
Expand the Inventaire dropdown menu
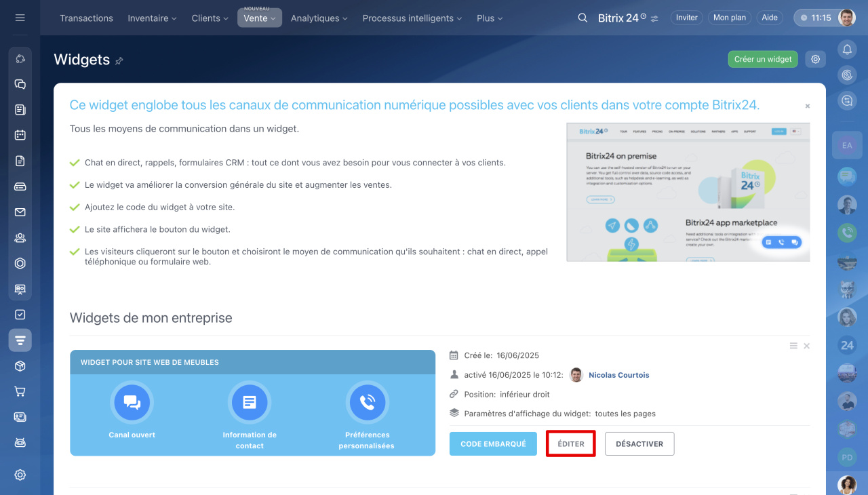coord(152,18)
